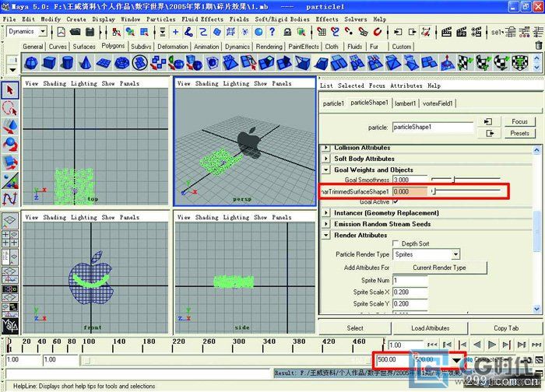The height and width of the screenshot is (392, 545).
Task: Open the Dynamics shelf tab
Action: [x=237, y=47]
